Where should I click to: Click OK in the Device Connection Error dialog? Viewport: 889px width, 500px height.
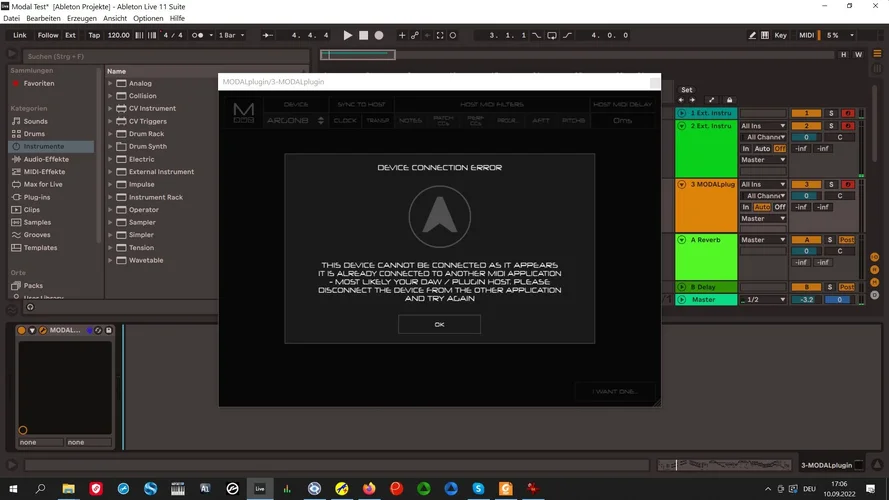click(439, 324)
